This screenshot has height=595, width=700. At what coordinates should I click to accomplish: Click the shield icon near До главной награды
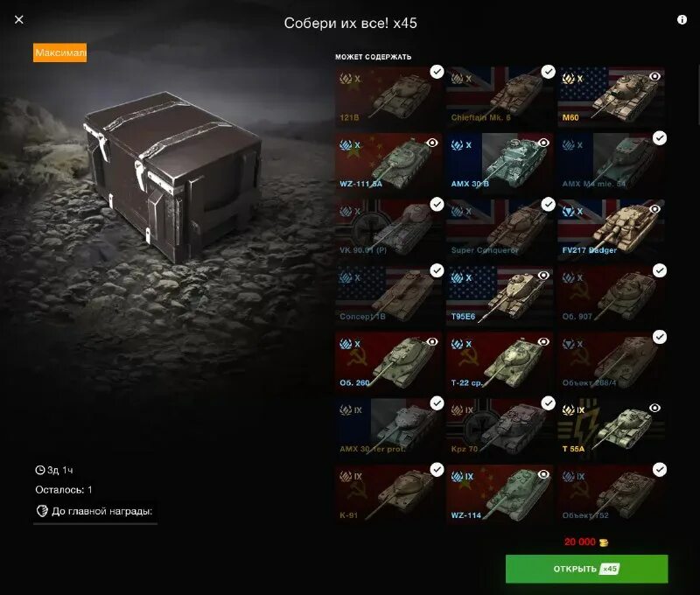click(42, 511)
